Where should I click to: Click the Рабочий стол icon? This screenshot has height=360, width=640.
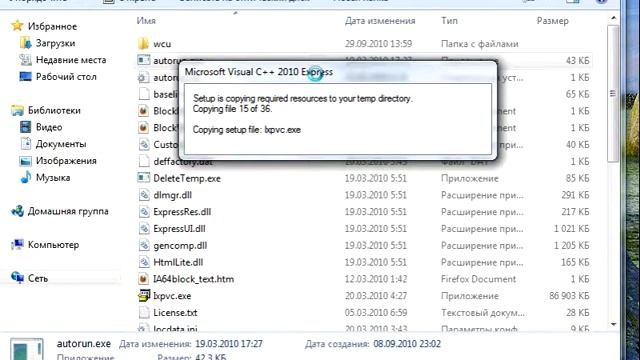click(25, 76)
